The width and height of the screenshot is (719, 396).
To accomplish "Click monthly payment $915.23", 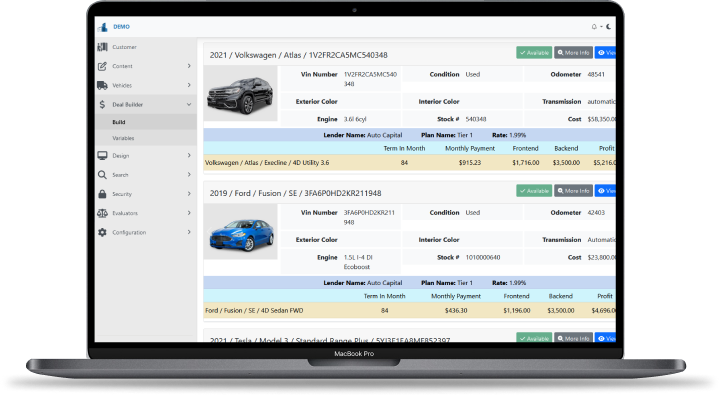I will 470,163.
